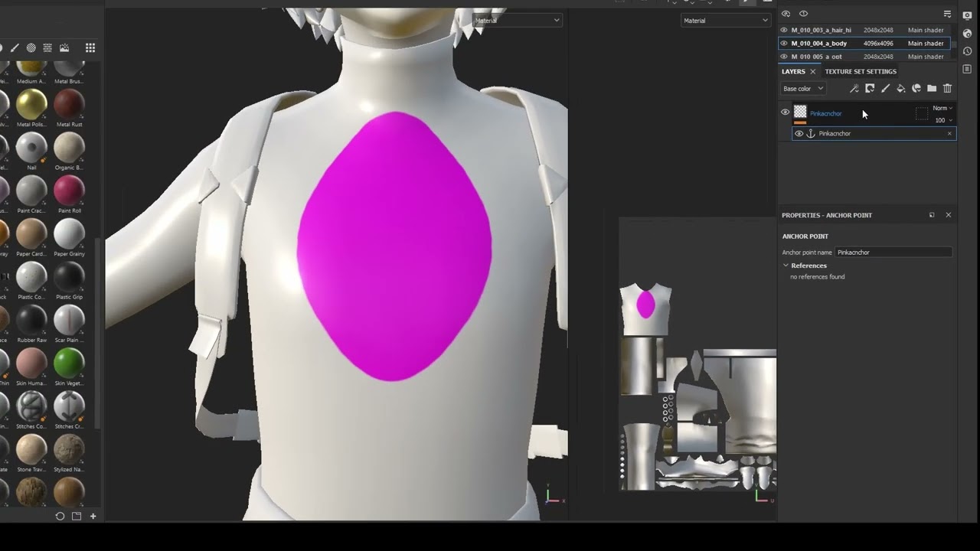Select the Metal Rust material
The height and width of the screenshot is (551, 980).
pos(69,103)
